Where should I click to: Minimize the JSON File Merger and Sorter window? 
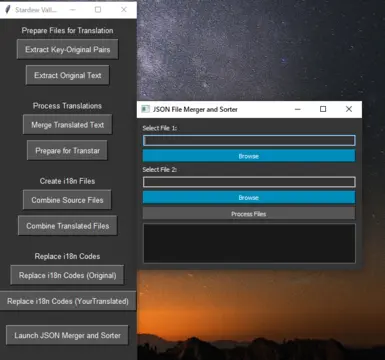tap(298, 109)
